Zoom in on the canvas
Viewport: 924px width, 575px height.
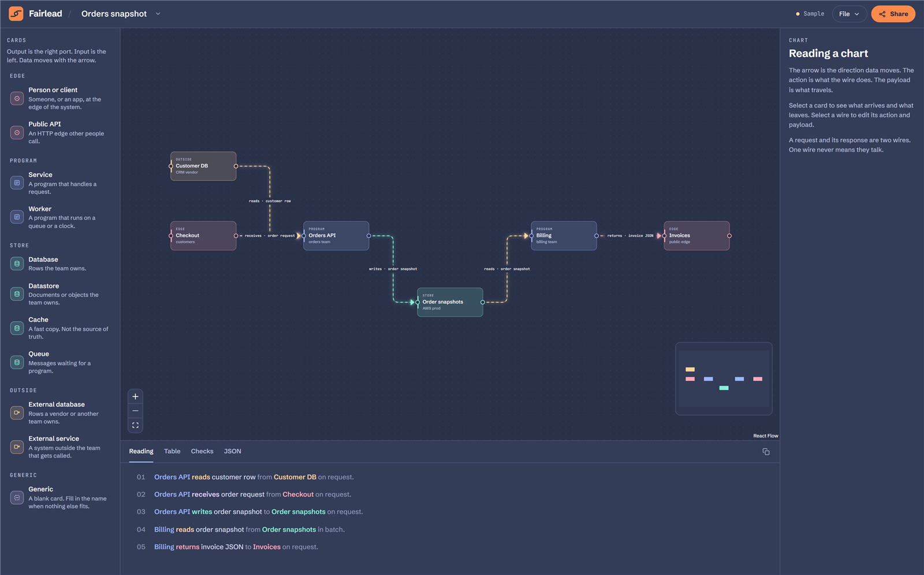click(135, 396)
